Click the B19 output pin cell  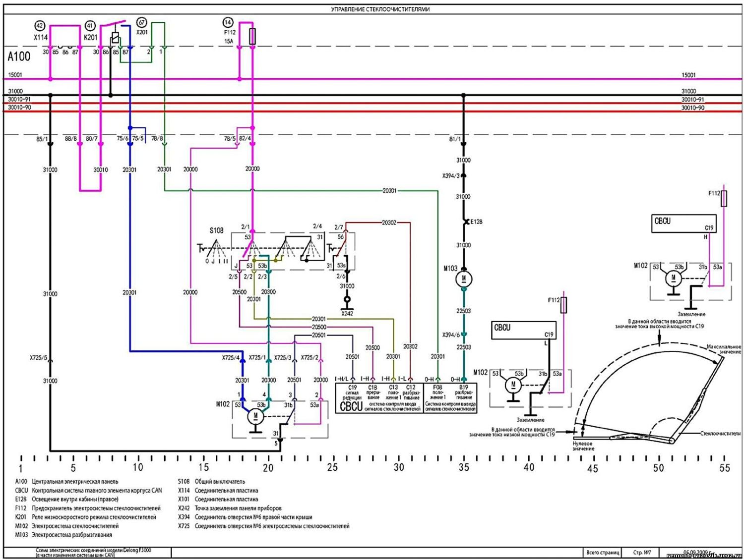tap(464, 392)
